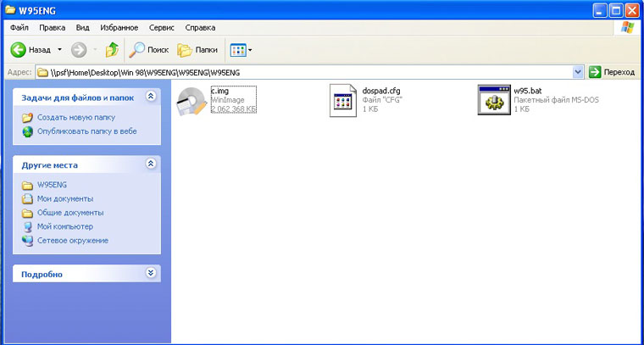Click Опубликовать папку в вебе link
This screenshot has width=644, height=345.
pos(87,131)
